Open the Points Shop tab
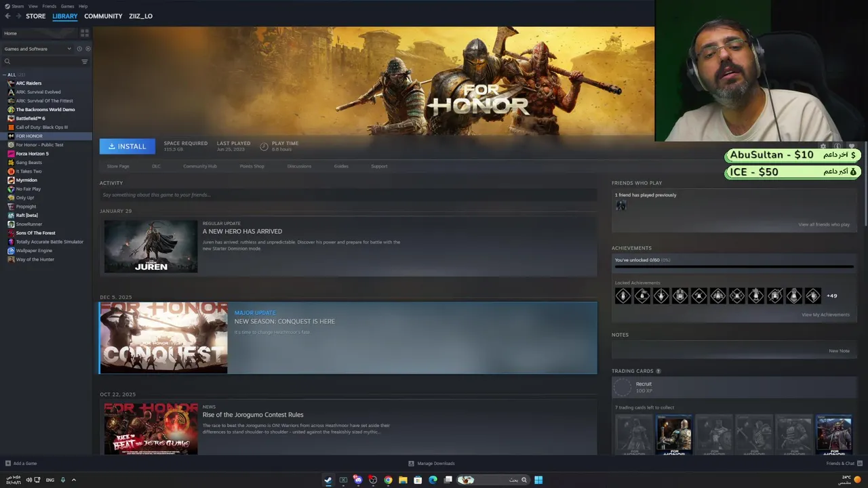 (x=252, y=166)
